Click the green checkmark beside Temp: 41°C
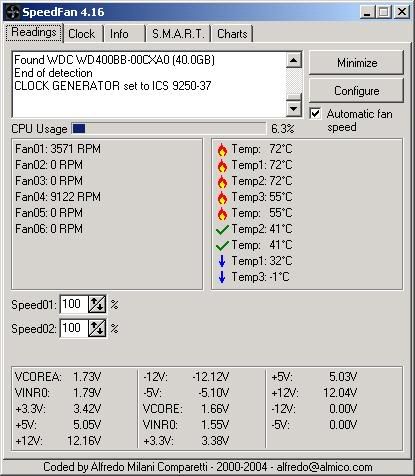 point(222,245)
